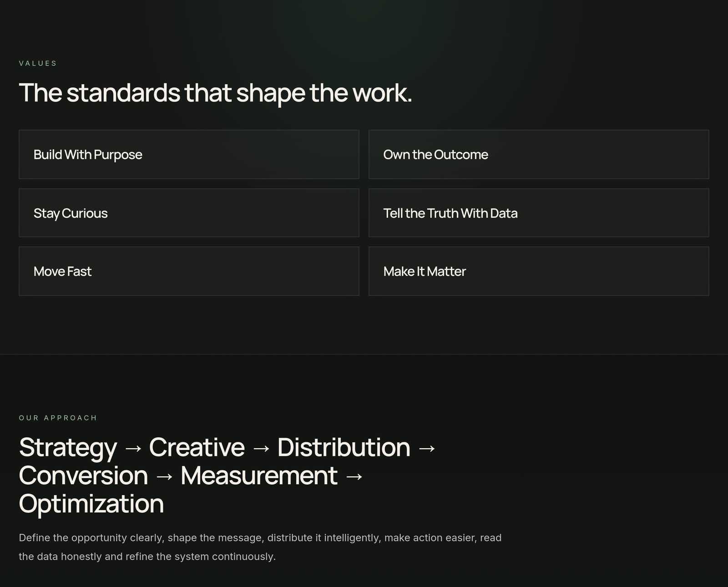Click the word Measurement in the approach heading
Screen dimensions: 728x587
(259, 476)
